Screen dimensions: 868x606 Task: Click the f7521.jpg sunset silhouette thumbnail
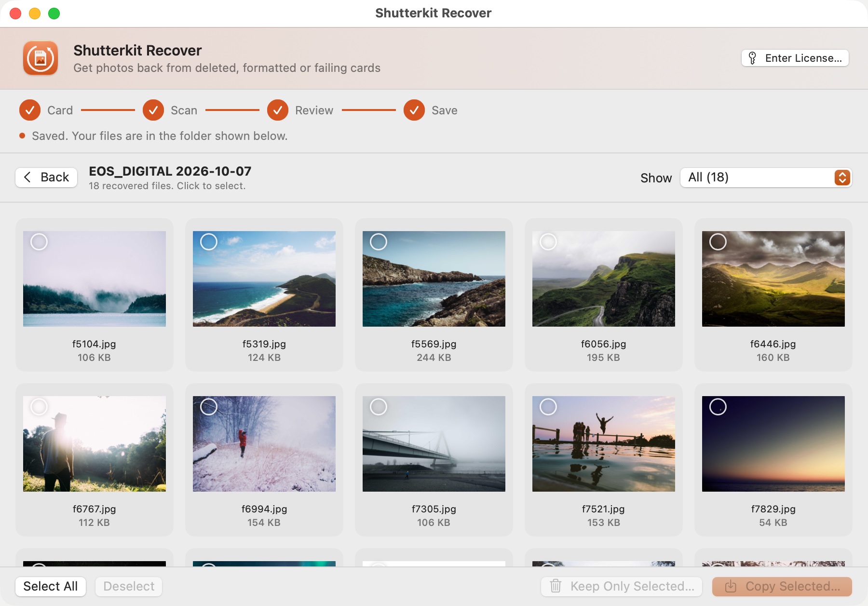tap(604, 444)
